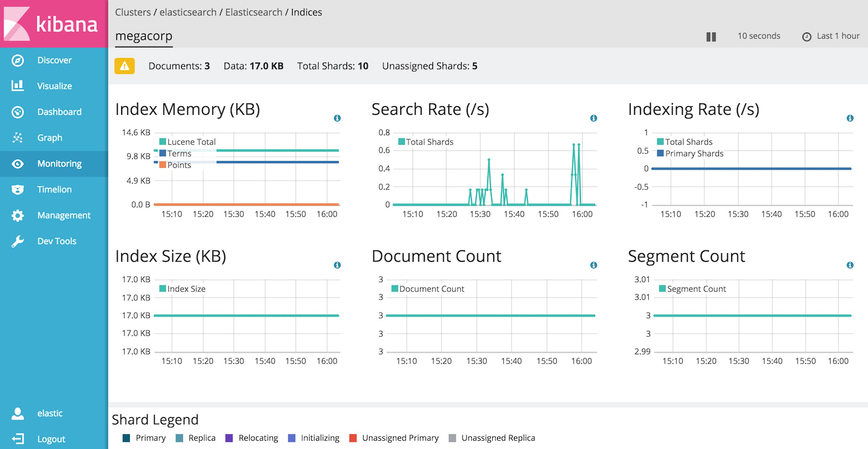Click the Dashboard gauge icon

point(18,112)
